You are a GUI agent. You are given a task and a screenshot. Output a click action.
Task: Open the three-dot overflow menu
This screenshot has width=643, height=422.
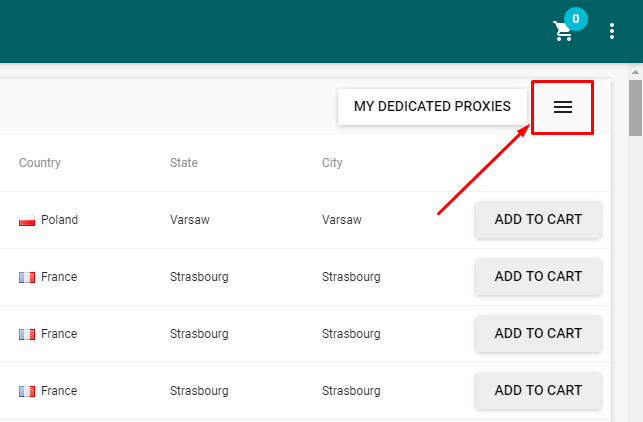coord(612,31)
